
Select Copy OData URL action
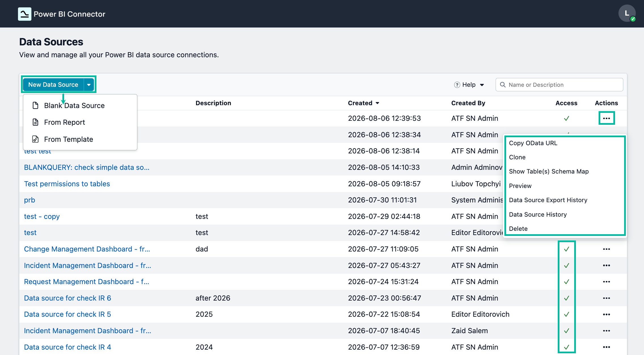click(x=533, y=143)
